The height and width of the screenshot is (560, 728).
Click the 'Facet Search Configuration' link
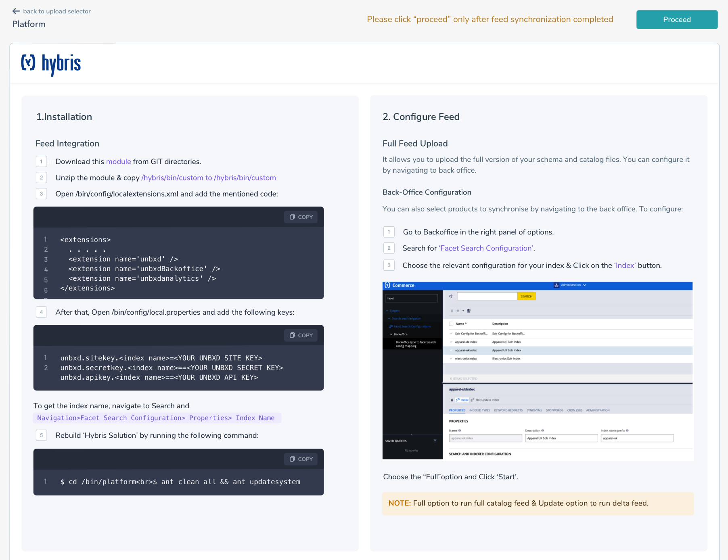(486, 248)
